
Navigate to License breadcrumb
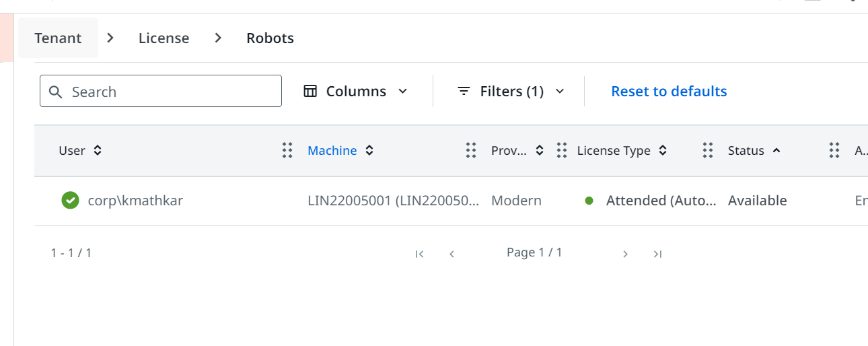[164, 38]
